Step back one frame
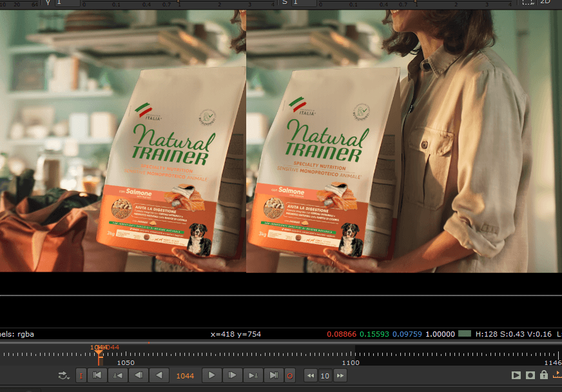This screenshot has width=562, height=392. (x=139, y=375)
